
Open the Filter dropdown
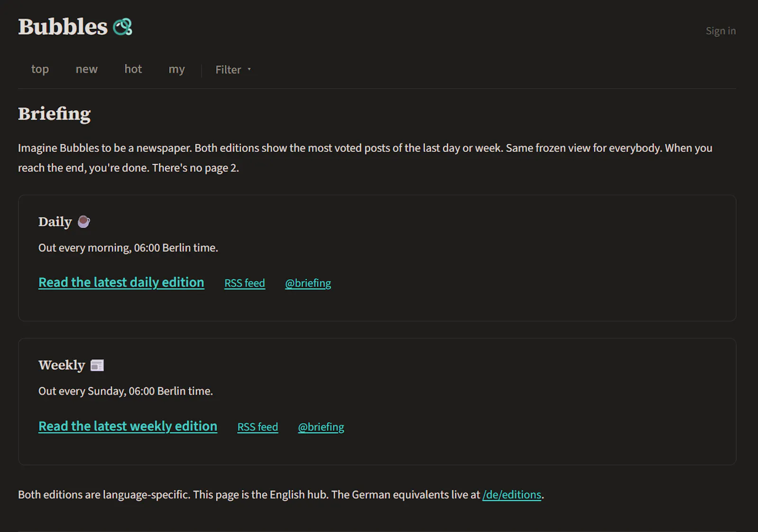[x=233, y=70]
